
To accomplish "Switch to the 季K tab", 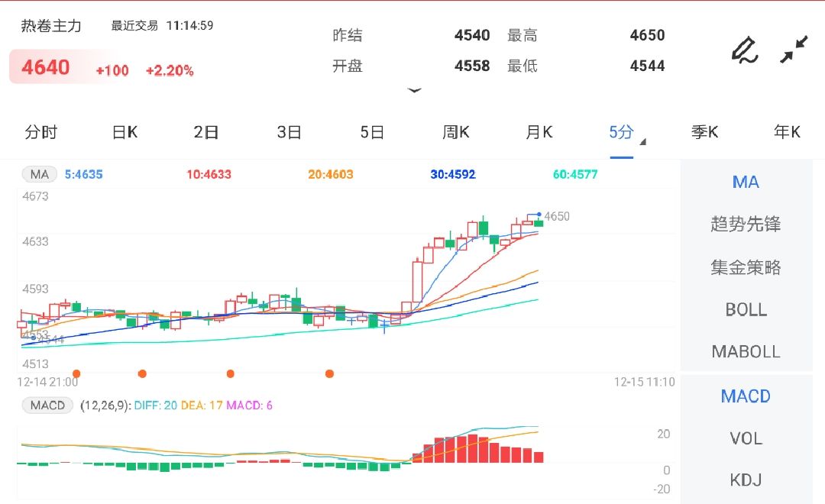I will pos(704,132).
